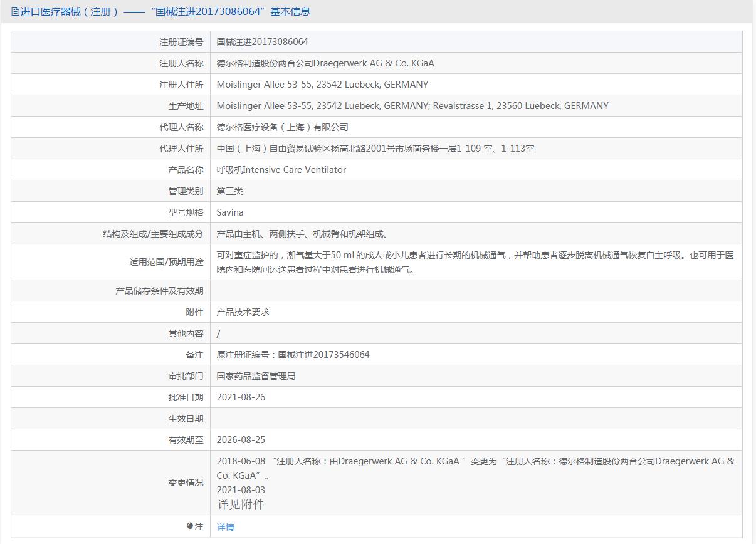Click the 其他内容 label

click(x=186, y=333)
